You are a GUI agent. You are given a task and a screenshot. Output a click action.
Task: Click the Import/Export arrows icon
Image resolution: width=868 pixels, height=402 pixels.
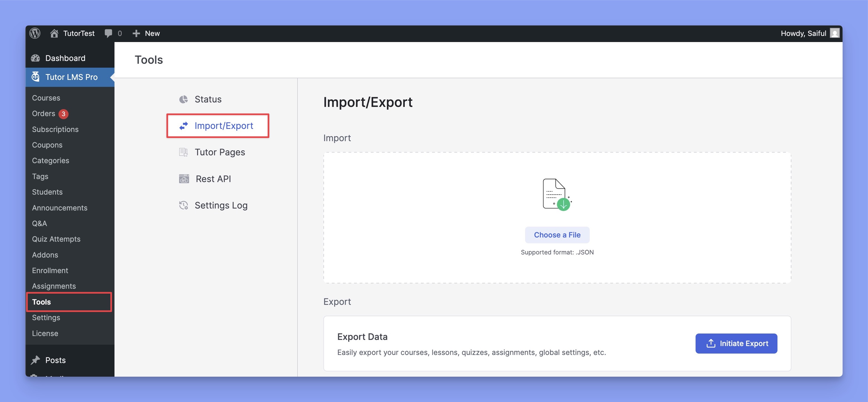(183, 126)
